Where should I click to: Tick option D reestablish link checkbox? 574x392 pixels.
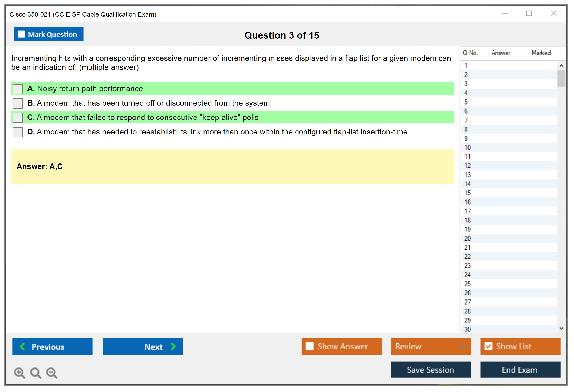click(x=18, y=132)
